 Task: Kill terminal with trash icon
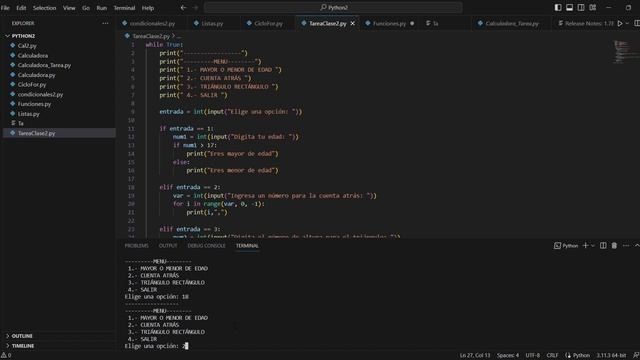(614, 246)
